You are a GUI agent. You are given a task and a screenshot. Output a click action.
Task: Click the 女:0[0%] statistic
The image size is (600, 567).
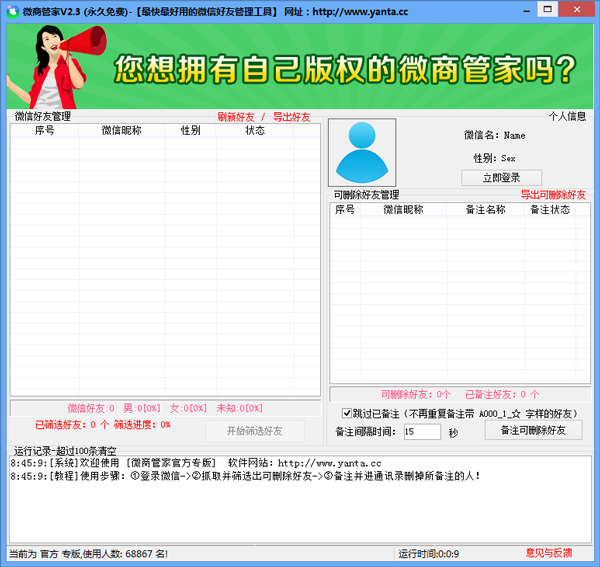(188, 408)
